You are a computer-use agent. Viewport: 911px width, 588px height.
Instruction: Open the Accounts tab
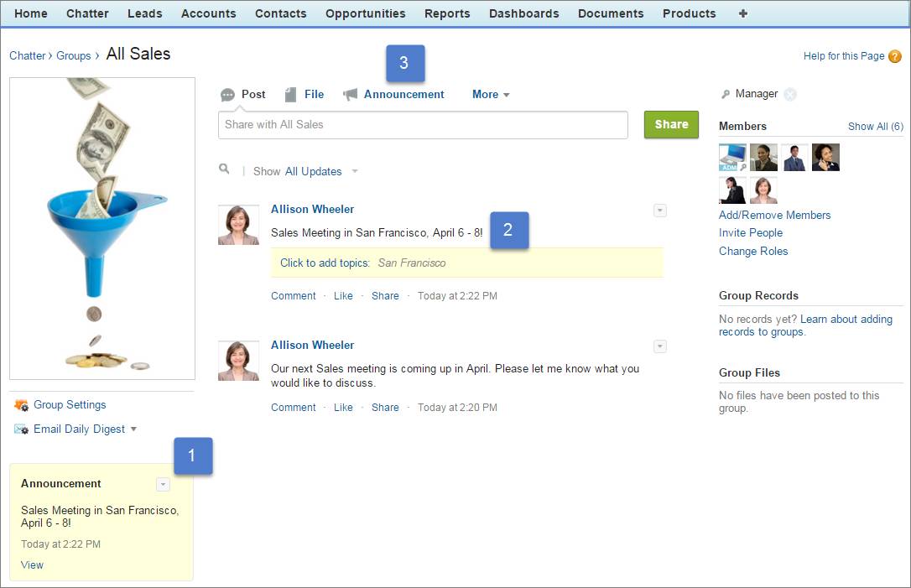[x=209, y=13]
